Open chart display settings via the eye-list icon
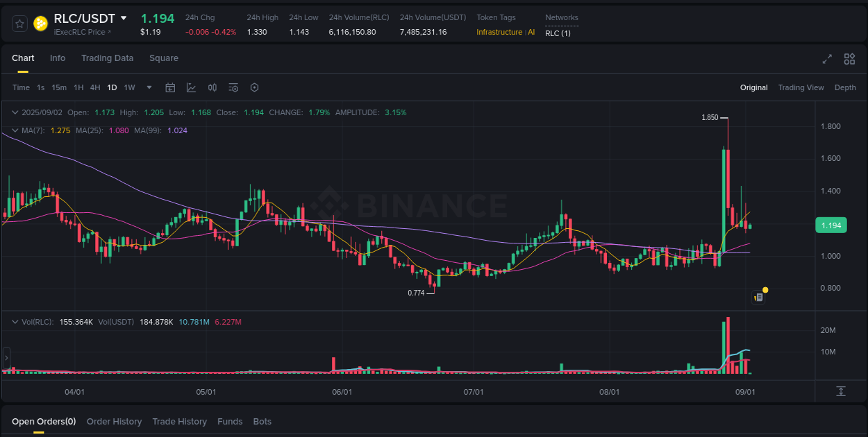This screenshot has height=437, width=868. point(233,87)
